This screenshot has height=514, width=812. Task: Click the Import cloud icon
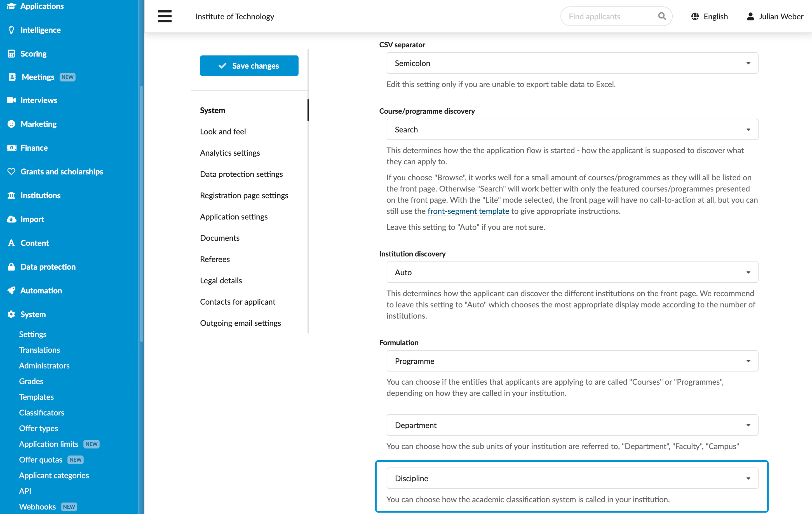point(11,219)
